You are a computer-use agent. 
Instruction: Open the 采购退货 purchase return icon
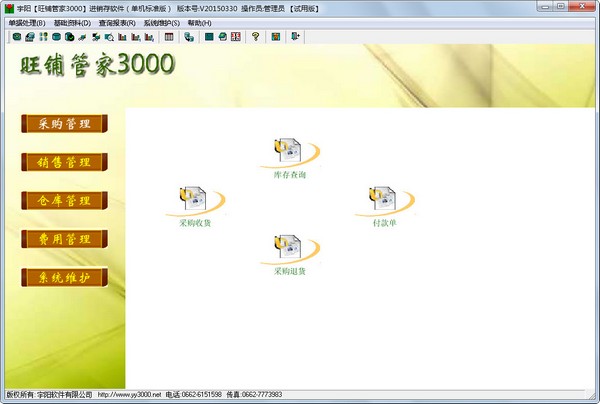pyautogui.click(x=290, y=255)
